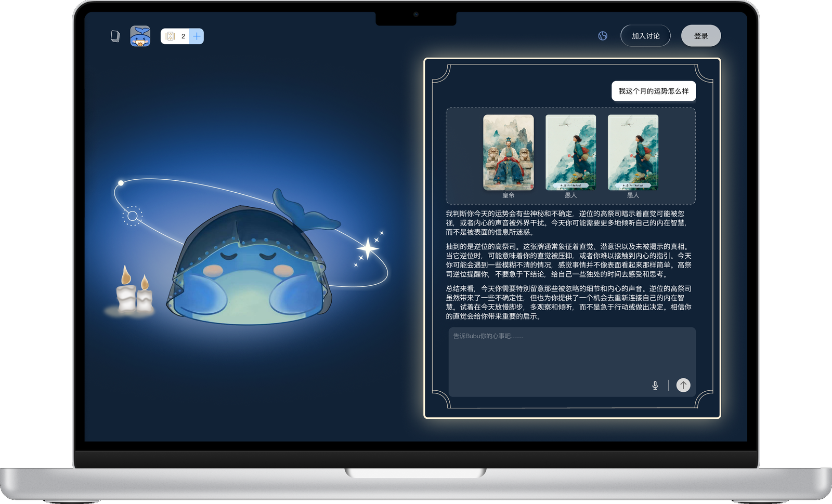The width and height of the screenshot is (832, 504).
Task: Click the microphone voice input icon
Action: tap(655, 385)
